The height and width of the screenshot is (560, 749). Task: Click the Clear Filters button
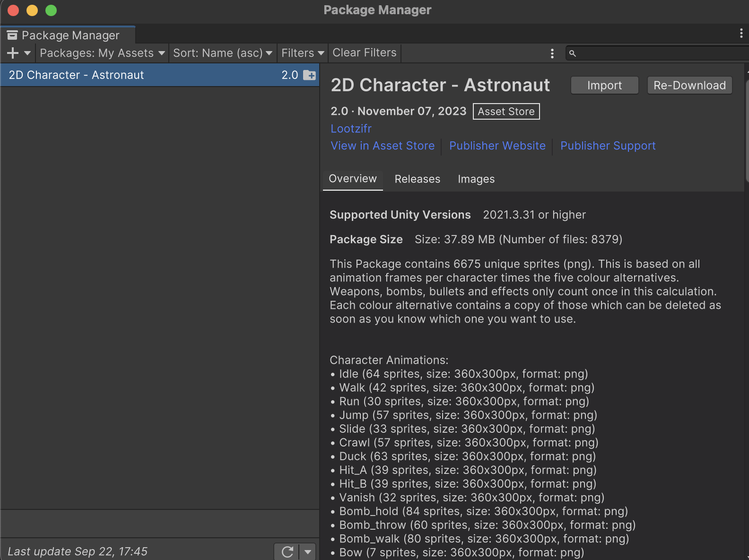pyautogui.click(x=365, y=53)
